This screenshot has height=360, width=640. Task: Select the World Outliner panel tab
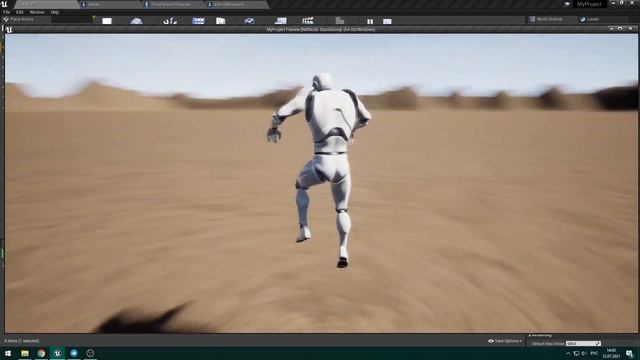click(x=546, y=19)
